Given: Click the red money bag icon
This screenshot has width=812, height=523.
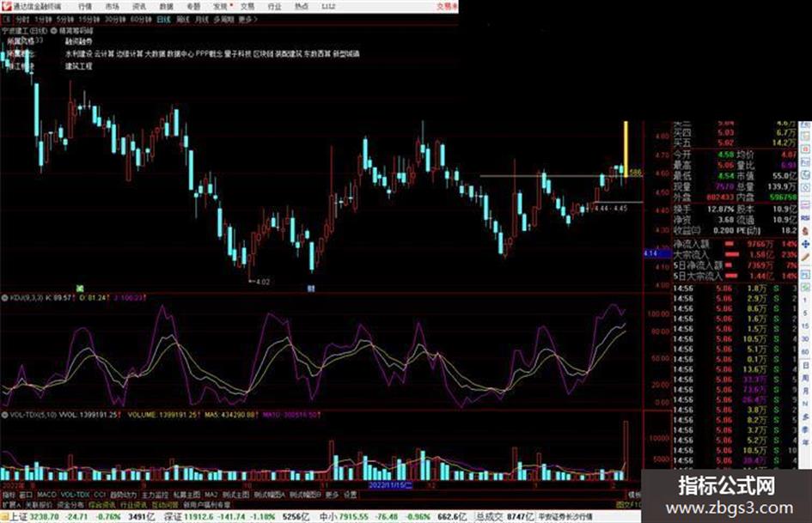Looking at the screenshot, I should point(805,230).
